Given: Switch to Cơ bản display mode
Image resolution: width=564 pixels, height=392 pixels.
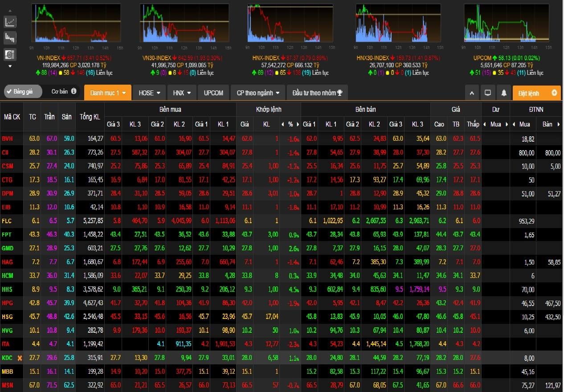Looking at the screenshot, I should click(x=60, y=91).
